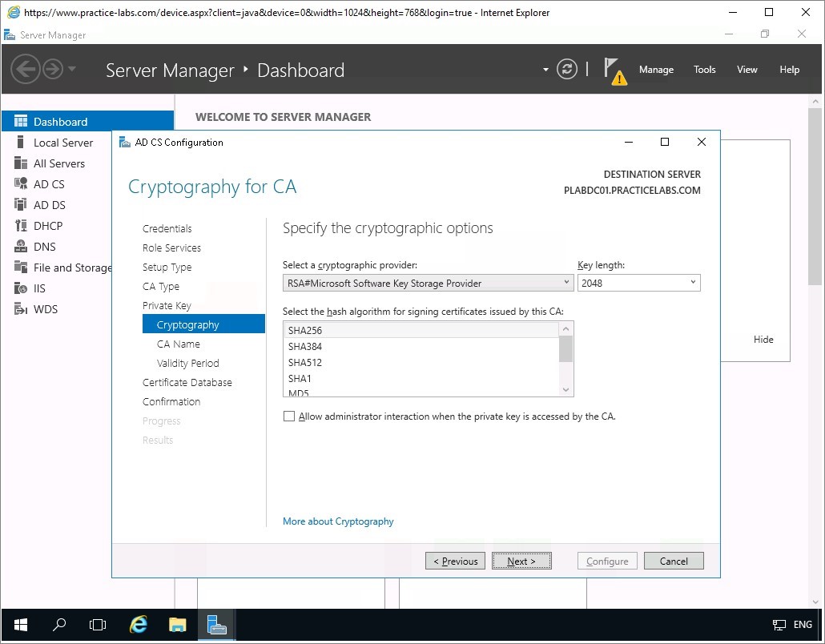Image resolution: width=825 pixels, height=644 pixels.
Task: Open the View menu
Action: (747, 70)
